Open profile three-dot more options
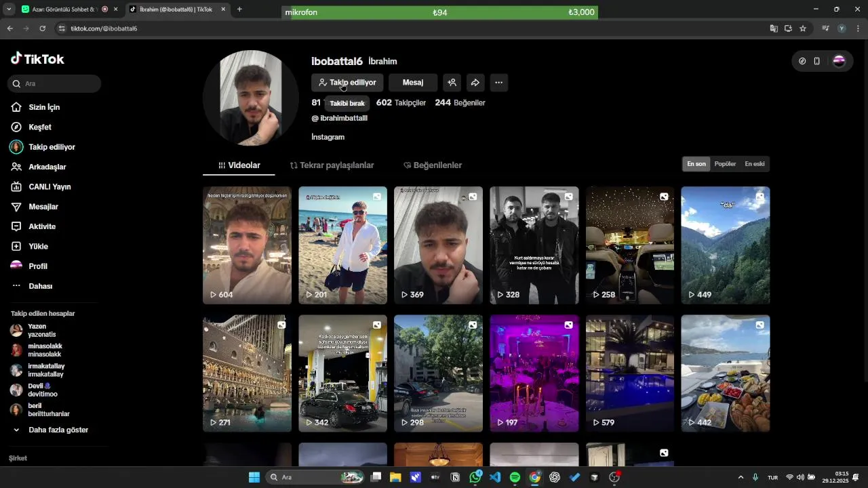 (498, 83)
